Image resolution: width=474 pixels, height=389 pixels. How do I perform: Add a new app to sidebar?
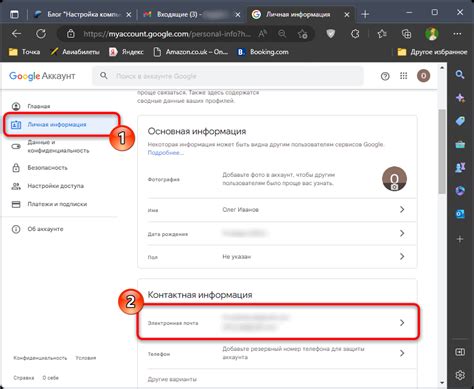[x=460, y=239]
